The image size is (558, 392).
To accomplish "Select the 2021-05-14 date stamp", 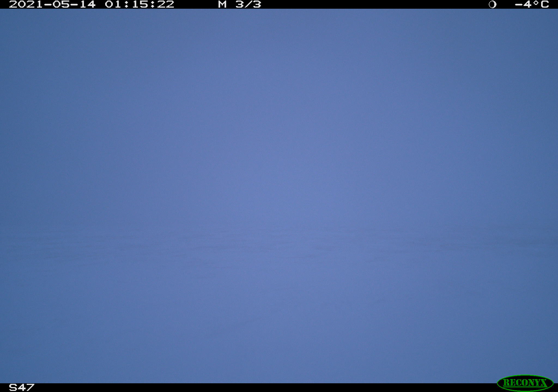I will coord(52,4).
